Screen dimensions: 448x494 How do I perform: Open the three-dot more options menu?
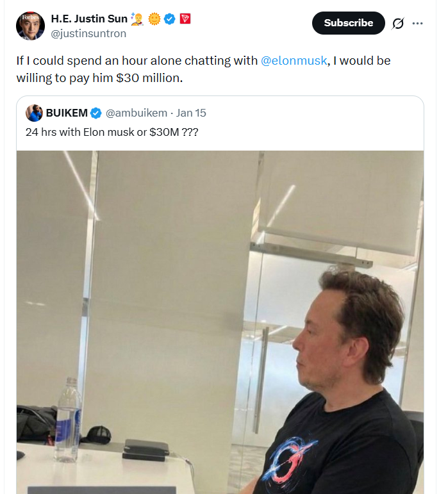coord(418,24)
